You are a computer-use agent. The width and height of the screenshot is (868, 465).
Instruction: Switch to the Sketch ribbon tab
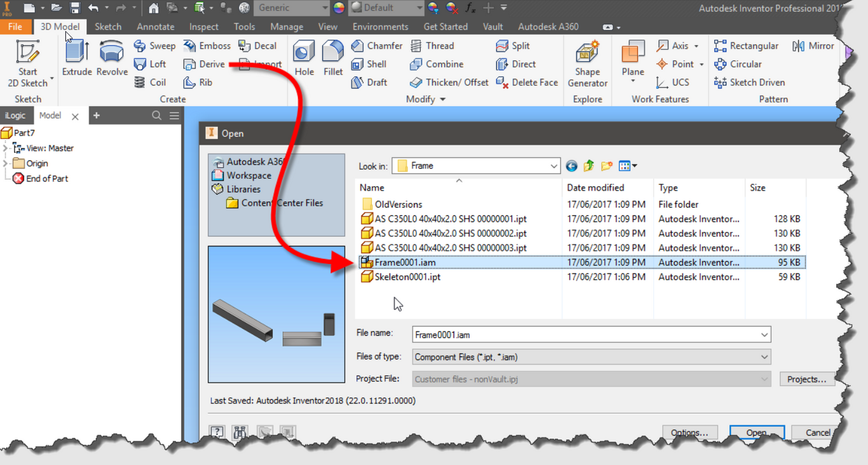pos(108,26)
